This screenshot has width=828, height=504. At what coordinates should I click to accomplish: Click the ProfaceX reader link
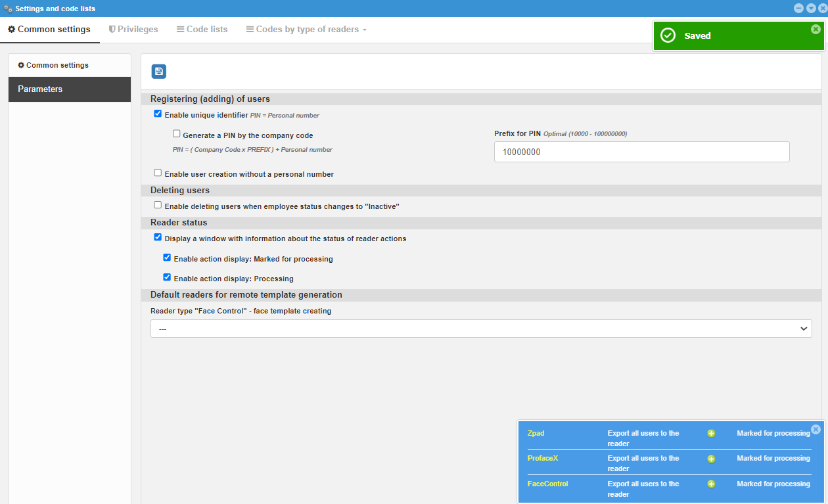click(543, 459)
